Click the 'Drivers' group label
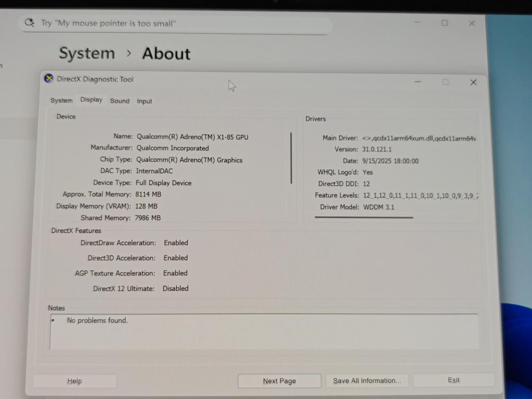The image size is (532, 399). (x=315, y=119)
